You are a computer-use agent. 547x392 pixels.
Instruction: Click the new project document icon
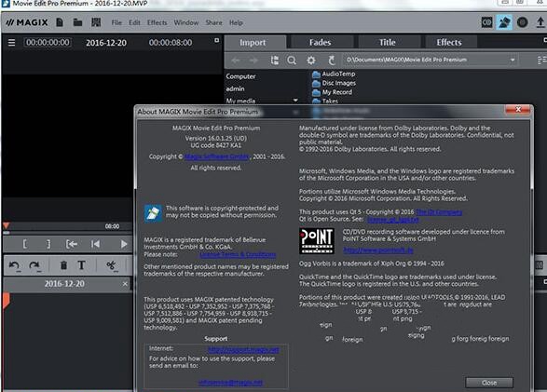(x=60, y=22)
